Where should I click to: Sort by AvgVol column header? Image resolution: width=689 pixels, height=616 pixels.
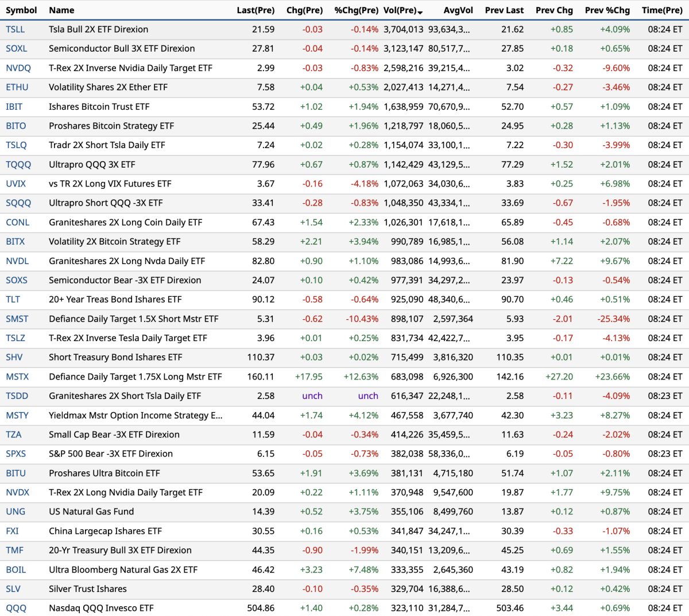point(458,10)
